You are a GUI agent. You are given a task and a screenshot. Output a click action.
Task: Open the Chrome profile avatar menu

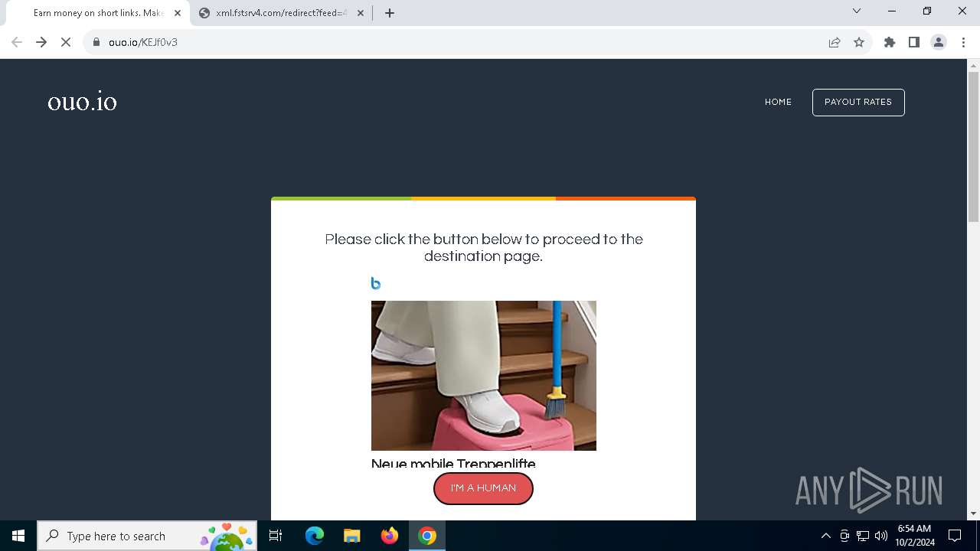[939, 42]
